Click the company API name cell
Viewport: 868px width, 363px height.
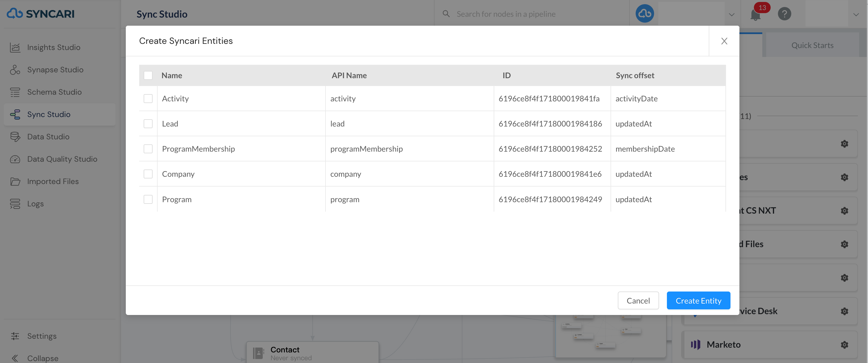tap(410, 174)
